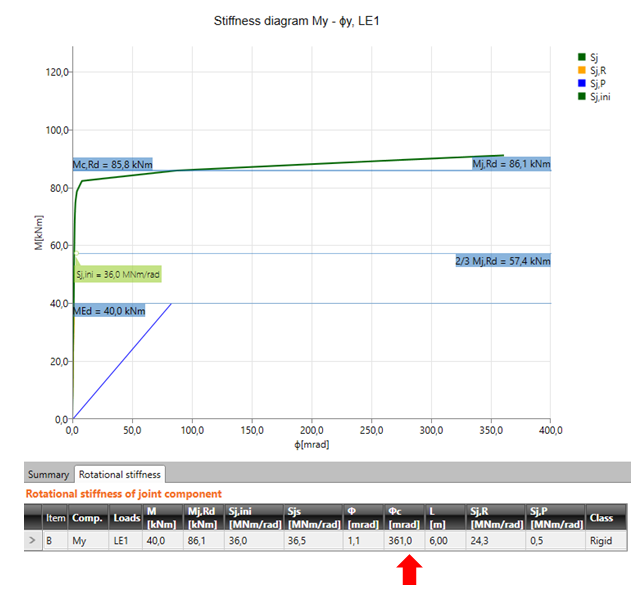This screenshot has width=642, height=593.
Task: Click the Sj,P legend label text
Action: tap(598, 84)
